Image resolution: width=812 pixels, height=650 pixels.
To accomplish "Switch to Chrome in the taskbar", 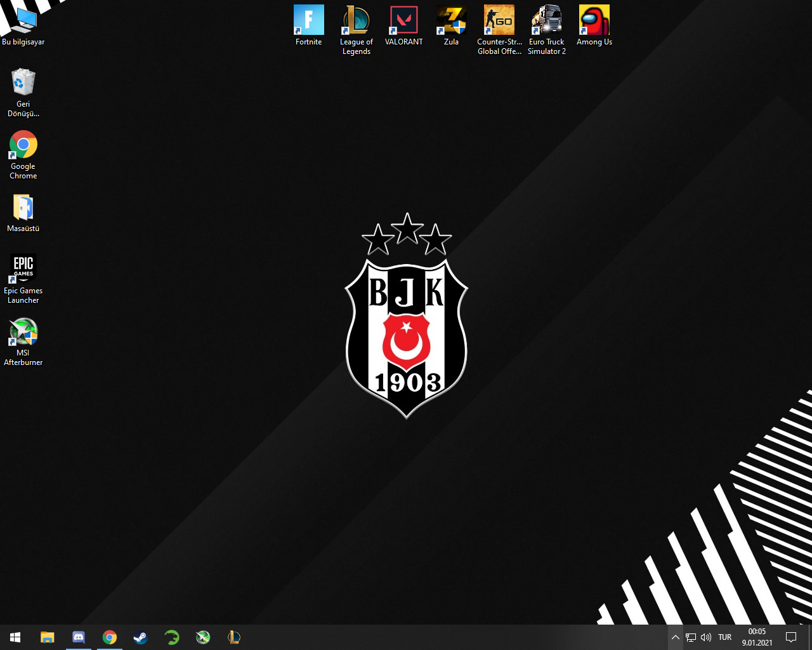I will point(110,637).
